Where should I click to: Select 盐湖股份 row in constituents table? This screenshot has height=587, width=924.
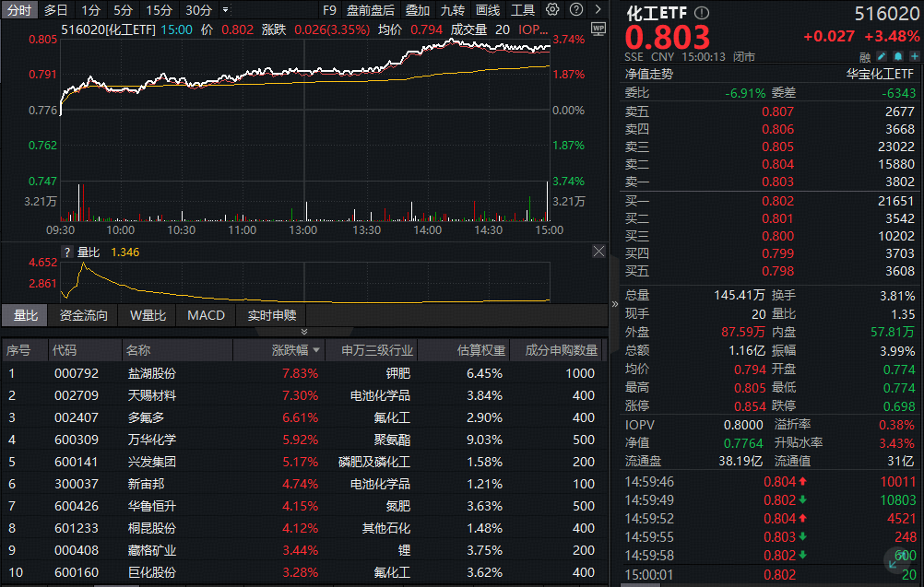pyautogui.click(x=151, y=373)
